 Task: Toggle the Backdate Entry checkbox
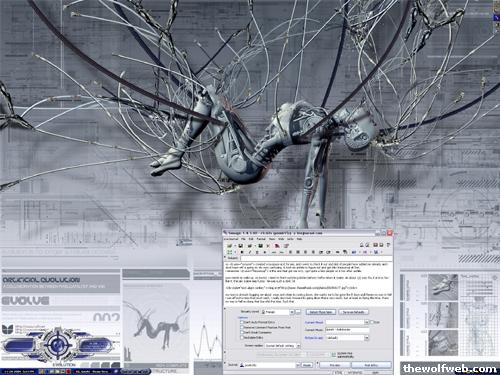[x=242, y=337]
